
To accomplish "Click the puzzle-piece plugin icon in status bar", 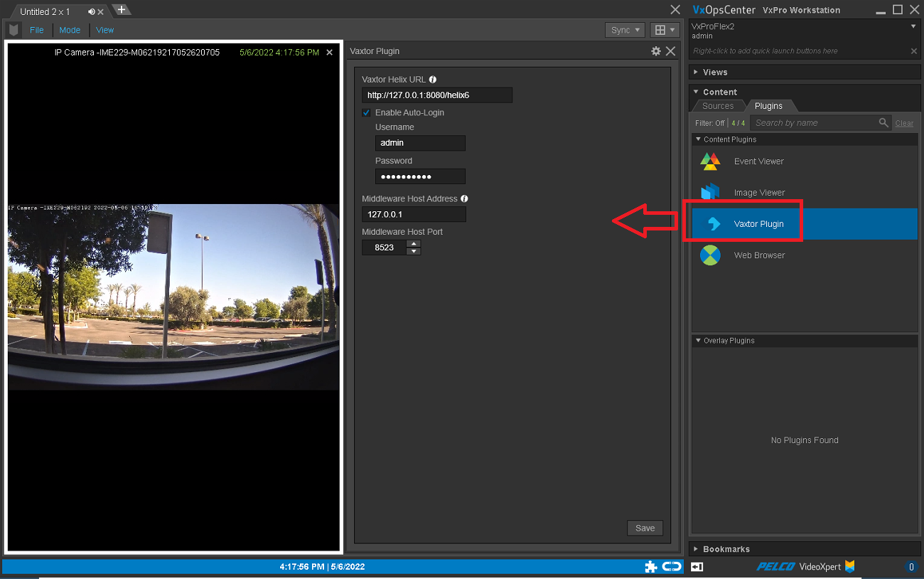I will (x=651, y=566).
